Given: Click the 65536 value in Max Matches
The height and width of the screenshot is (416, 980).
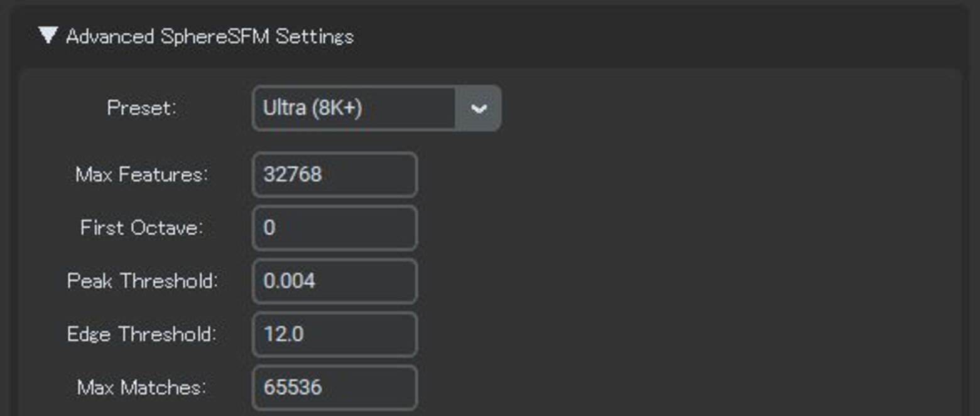Looking at the screenshot, I should coord(293,387).
